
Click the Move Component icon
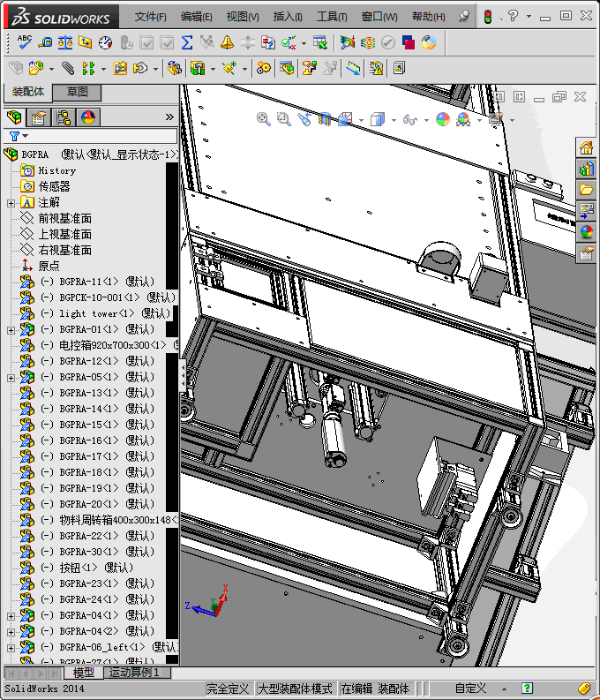pos(141,68)
